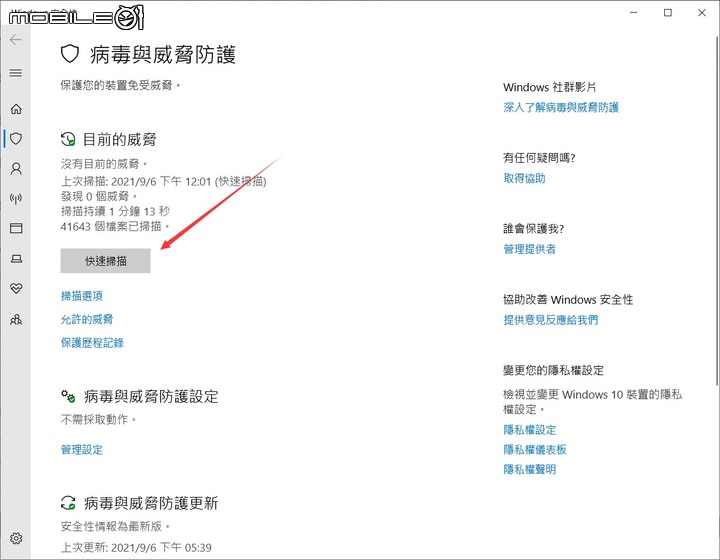Open device performance & health heart icon
Image resolution: width=720 pixels, height=560 pixels.
tap(16, 288)
